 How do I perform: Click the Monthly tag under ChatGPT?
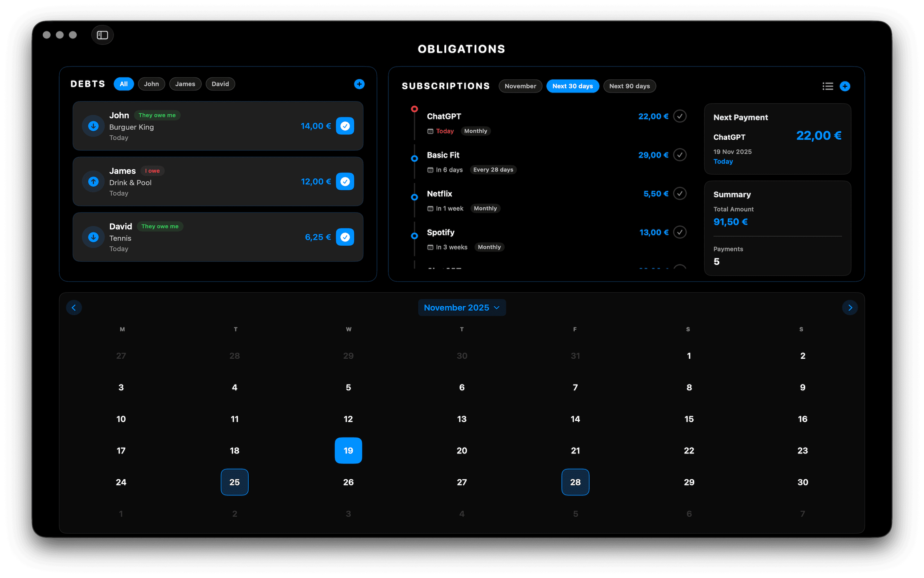[x=475, y=131]
